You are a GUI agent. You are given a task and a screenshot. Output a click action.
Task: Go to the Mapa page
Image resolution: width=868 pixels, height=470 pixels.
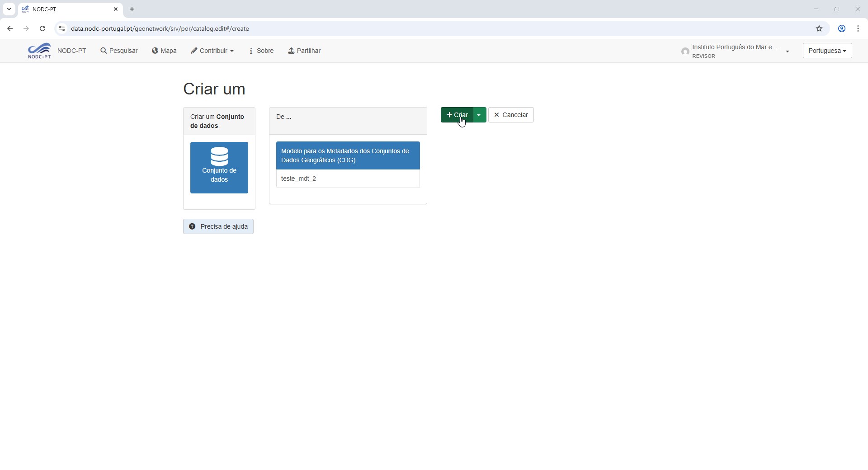(164, 51)
